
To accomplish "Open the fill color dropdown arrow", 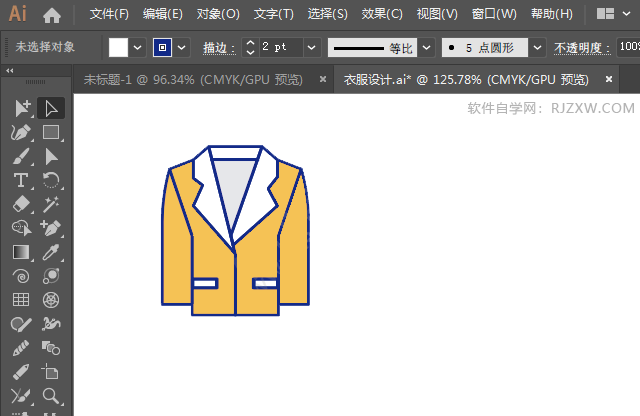I will (x=139, y=47).
